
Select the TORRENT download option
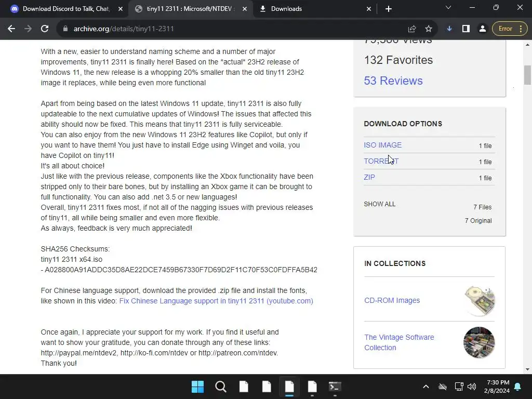(x=381, y=161)
